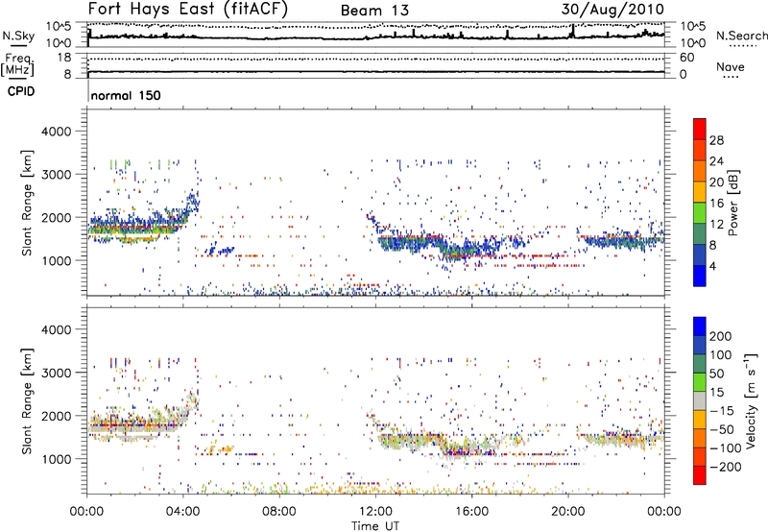
Task: Click the dotted line sample under 'Nave'
Action: [731, 78]
